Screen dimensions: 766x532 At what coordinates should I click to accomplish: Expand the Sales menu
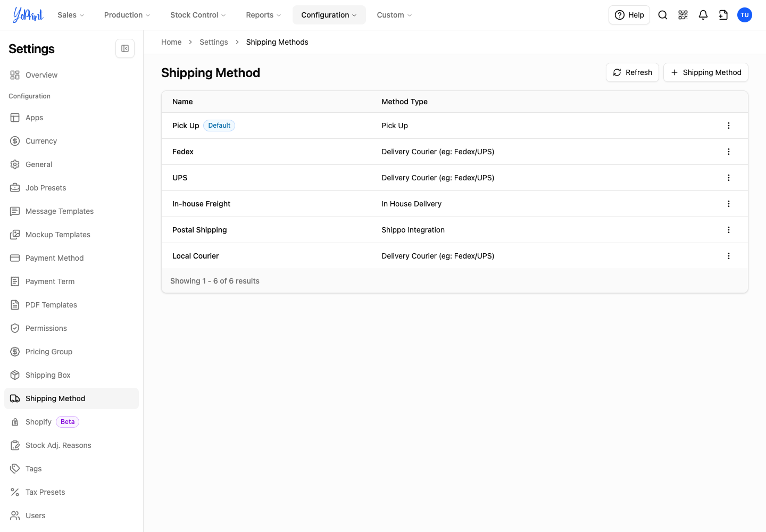click(x=71, y=15)
